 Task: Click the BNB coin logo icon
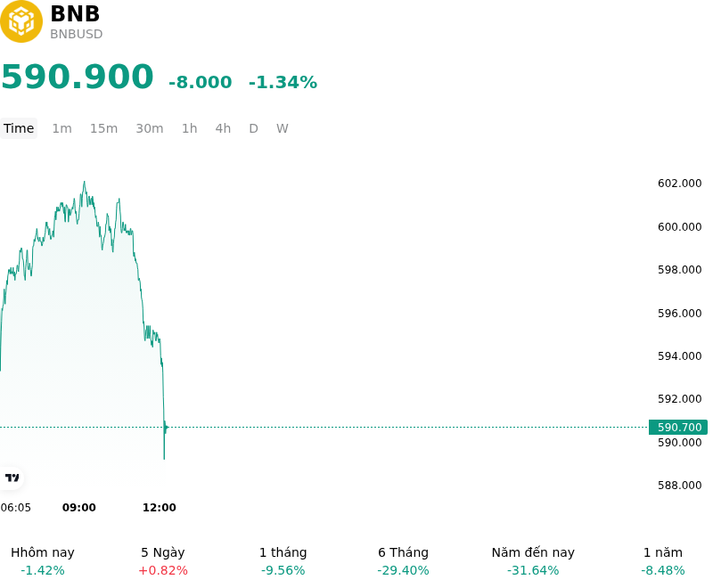20,20
